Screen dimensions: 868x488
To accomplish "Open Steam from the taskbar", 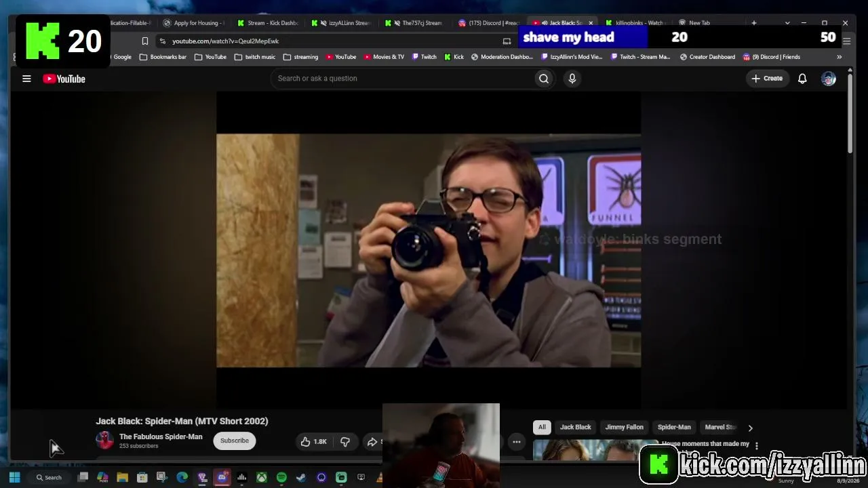I will point(301,477).
